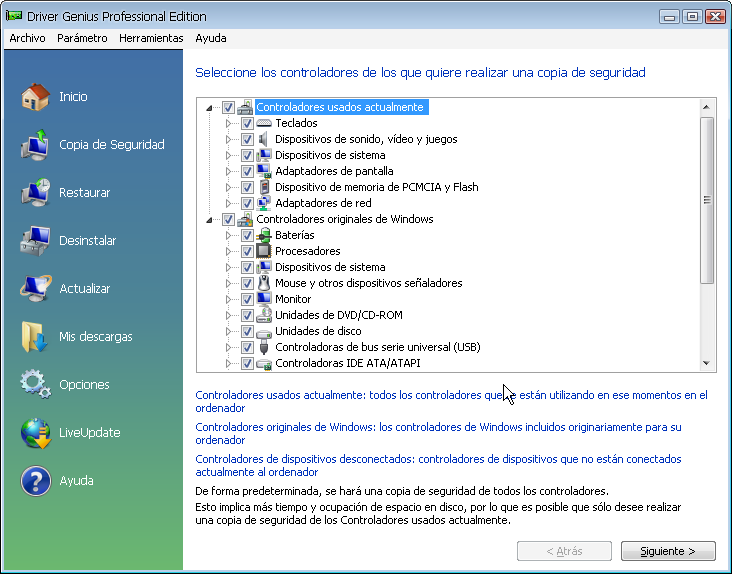Select the Monitor icon in tree
The width and height of the screenshot is (732, 574).
coord(264,299)
